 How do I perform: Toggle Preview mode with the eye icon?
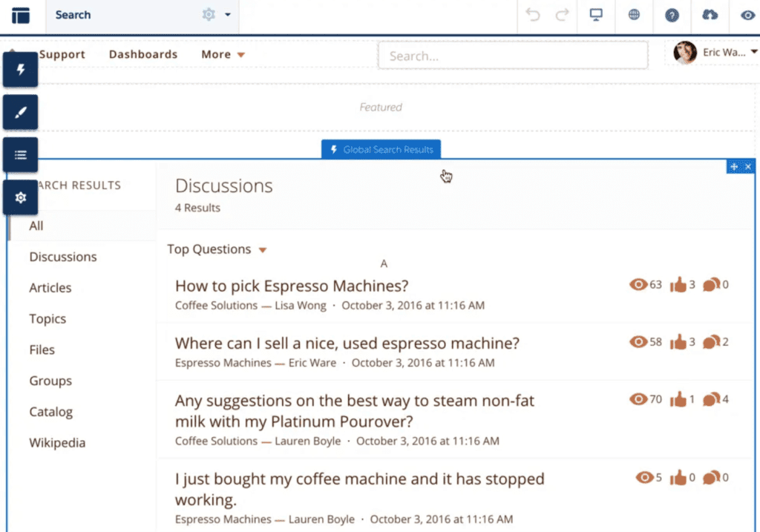[x=747, y=16]
